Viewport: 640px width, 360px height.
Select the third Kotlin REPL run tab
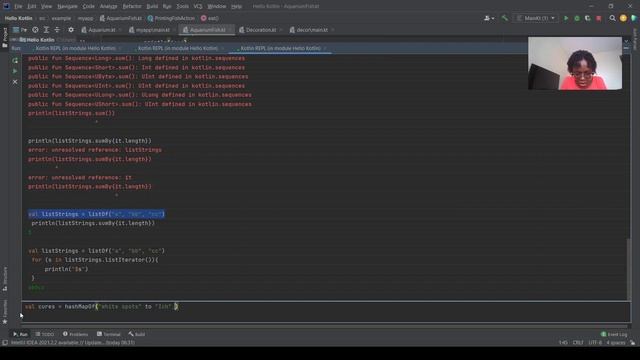280,48
